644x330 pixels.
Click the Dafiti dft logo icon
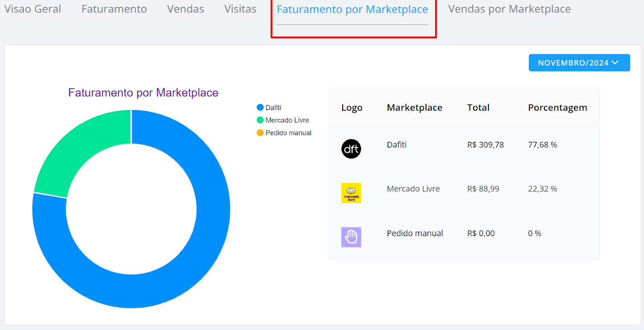coord(351,149)
